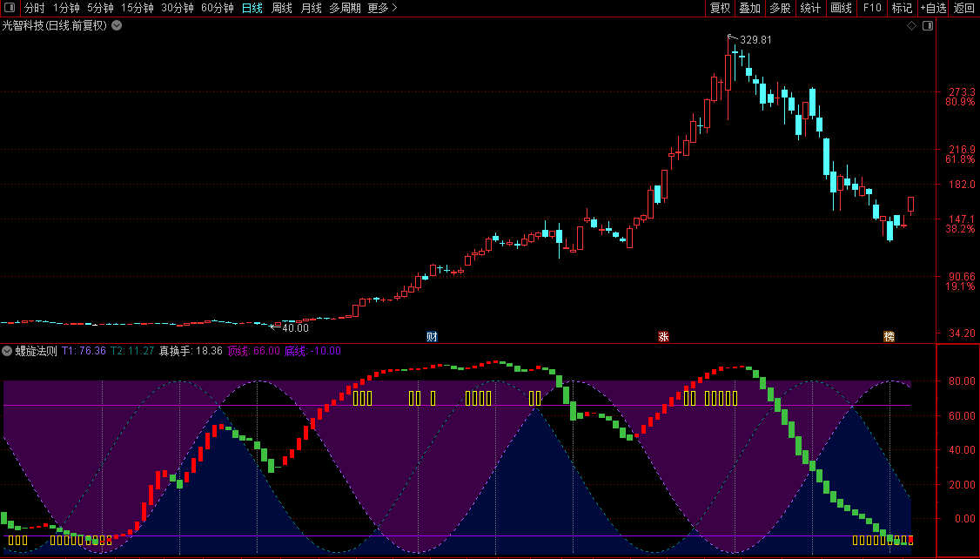Viewport: 980px width, 559px height.
Task: Click the 标记 mark button
Action: click(x=902, y=8)
